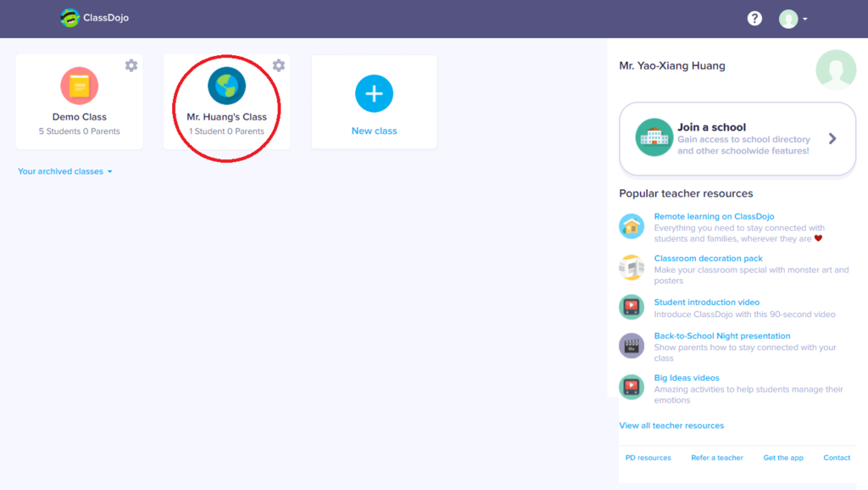Select the Join a school heading

click(711, 127)
